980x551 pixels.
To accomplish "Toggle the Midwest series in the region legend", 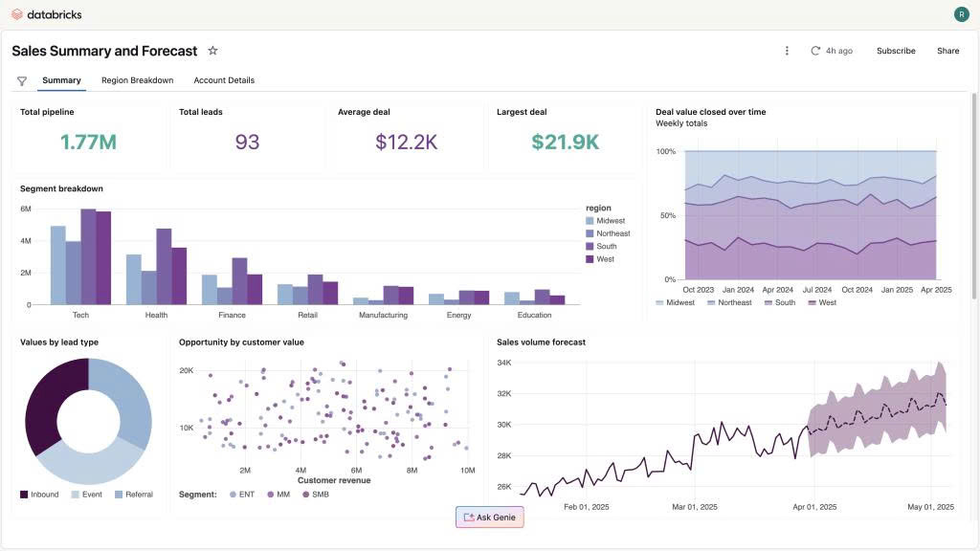I will click(609, 220).
